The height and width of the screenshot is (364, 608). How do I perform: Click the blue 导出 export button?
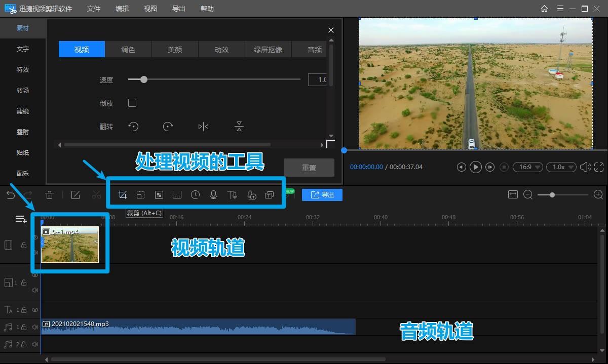tap(322, 195)
